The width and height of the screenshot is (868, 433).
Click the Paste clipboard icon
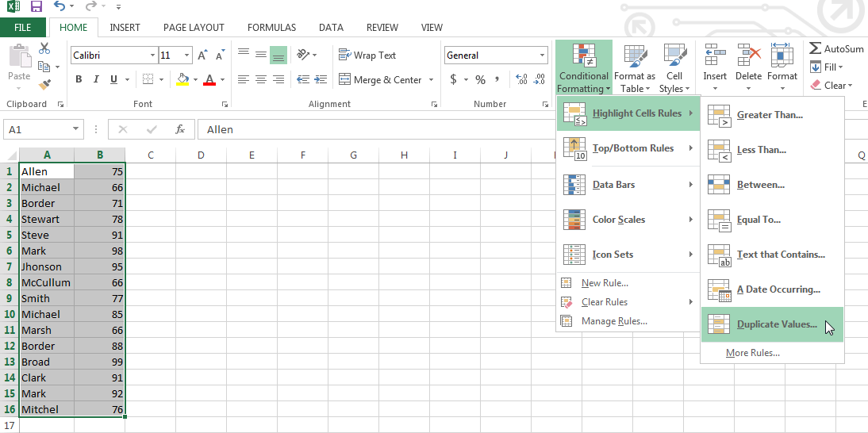tap(19, 56)
